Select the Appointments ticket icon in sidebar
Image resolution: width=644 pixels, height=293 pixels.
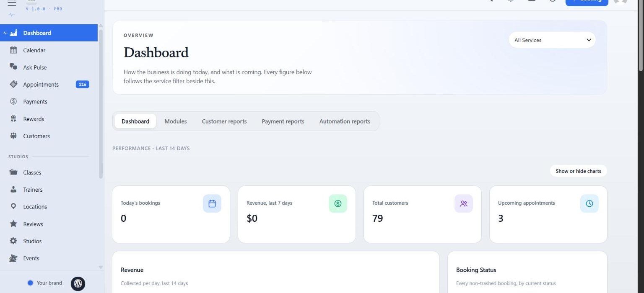[13, 85]
